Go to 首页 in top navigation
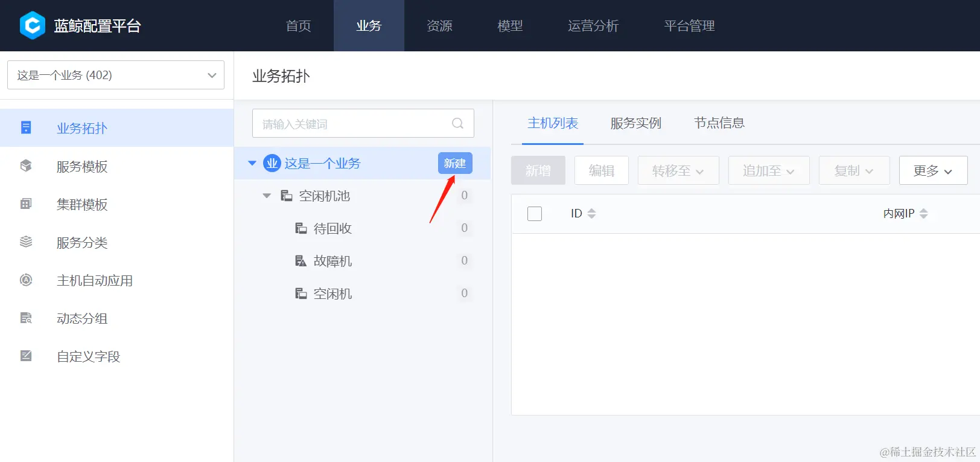Image resolution: width=980 pixels, height=462 pixels. (298, 25)
